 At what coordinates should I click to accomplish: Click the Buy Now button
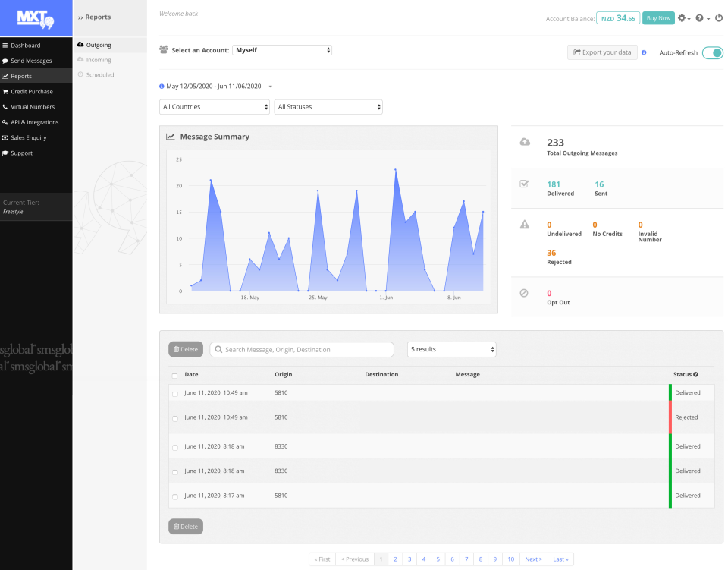click(x=658, y=17)
